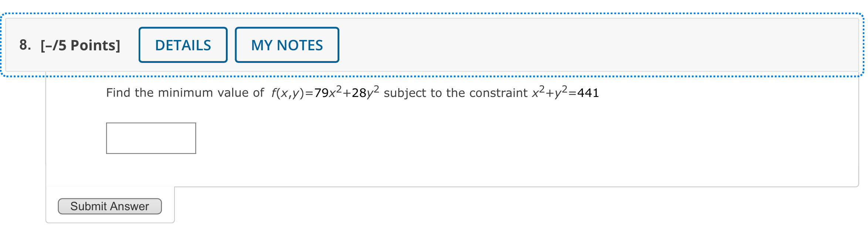Open MY NOTES for question 8
This screenshot has height=228, width=868.
(286, 44)
